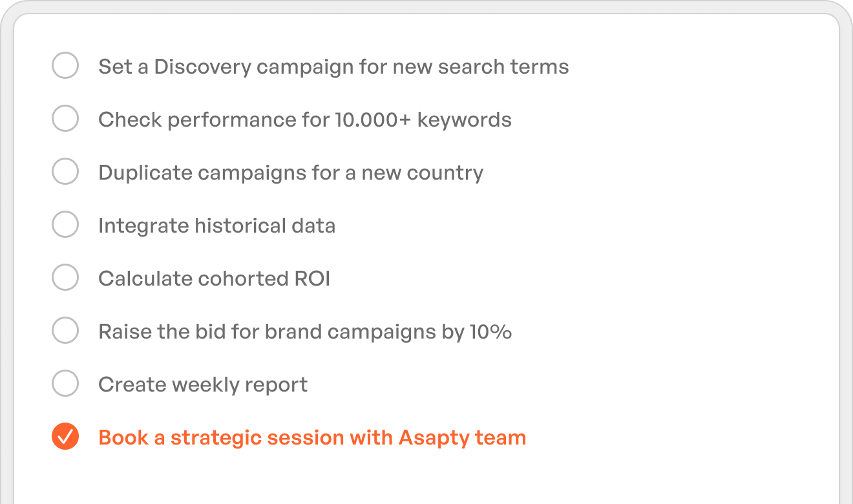Click 'Raise the bid for brand campaigns' label
Screen dimensions: 853x504
click(278, 331)
